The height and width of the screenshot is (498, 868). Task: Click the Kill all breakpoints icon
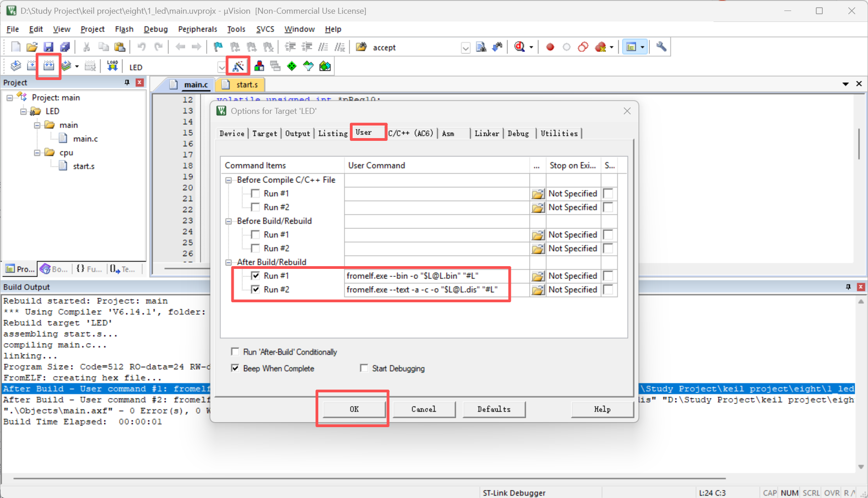point(600,47)
